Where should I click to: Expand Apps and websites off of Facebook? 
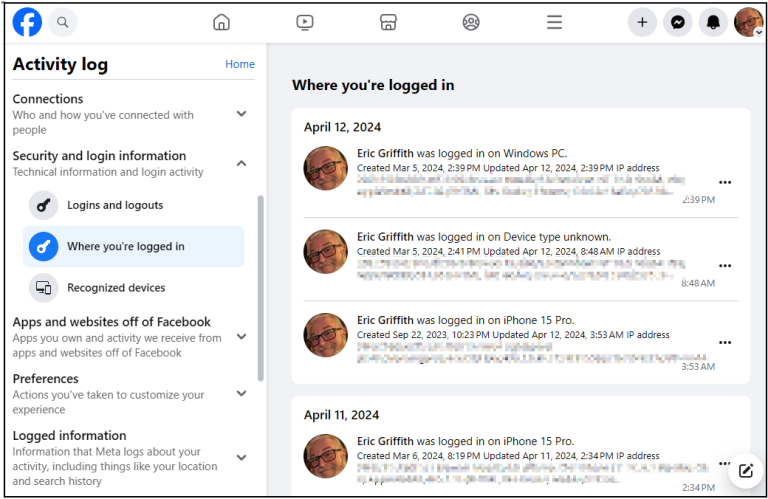(241, 337)
